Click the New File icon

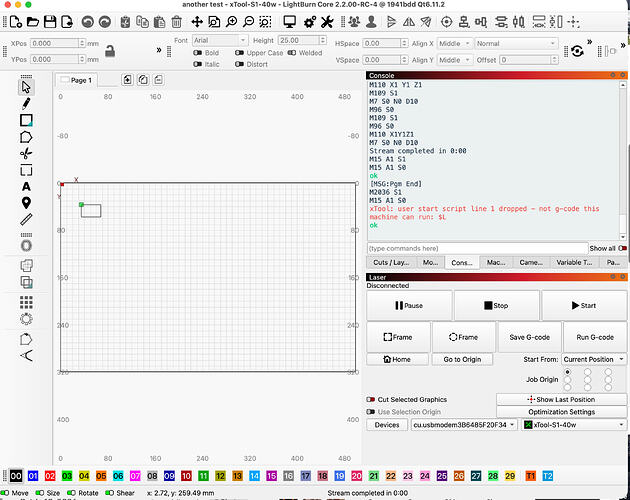point(15,21)
